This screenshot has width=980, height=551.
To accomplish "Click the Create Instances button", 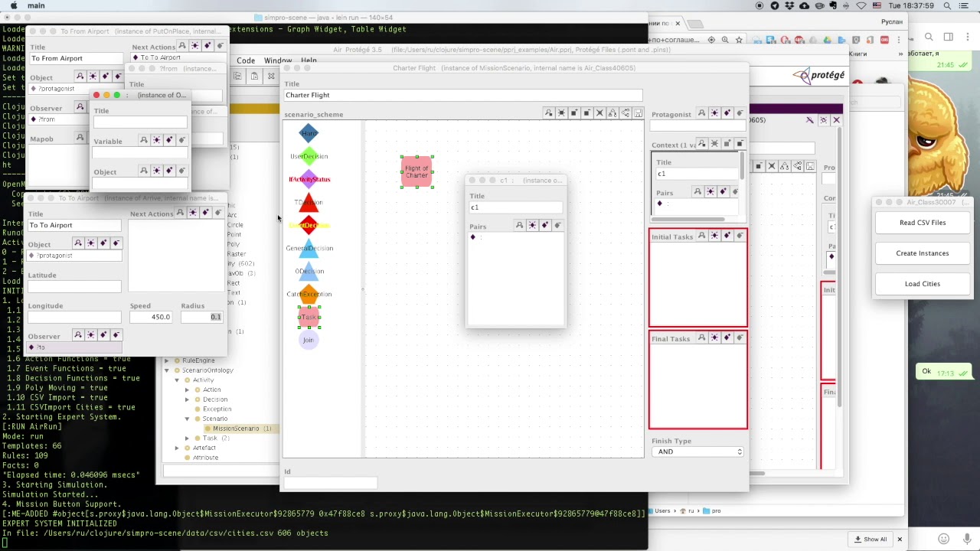I will point(923,253).
